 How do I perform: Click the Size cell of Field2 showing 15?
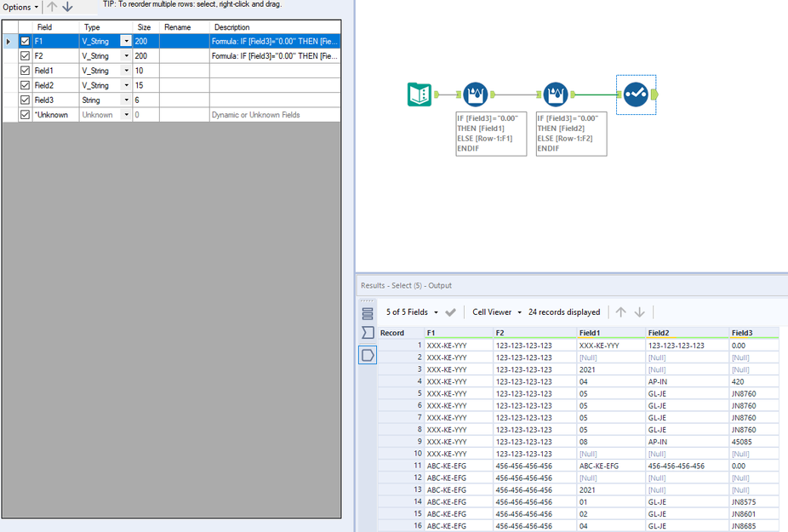146,85
